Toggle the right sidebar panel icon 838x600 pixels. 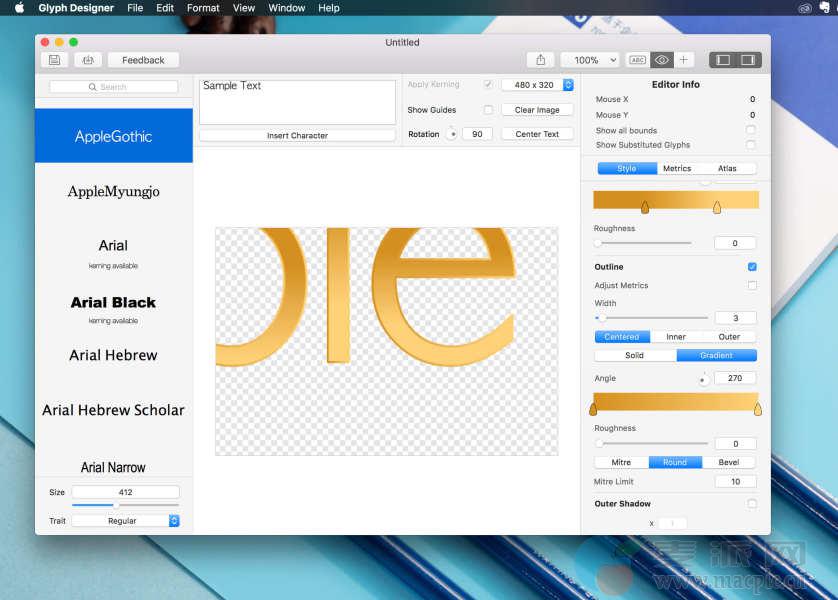747,60
